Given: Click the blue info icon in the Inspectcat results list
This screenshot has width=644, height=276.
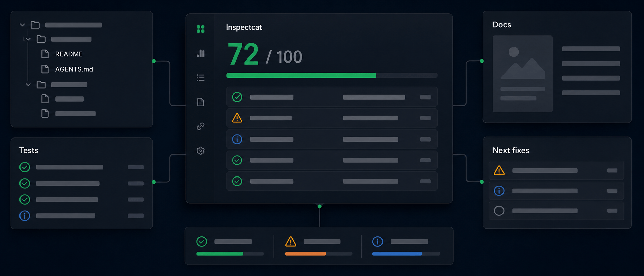Looking at the screenshot, I should (x=237, y=139).
